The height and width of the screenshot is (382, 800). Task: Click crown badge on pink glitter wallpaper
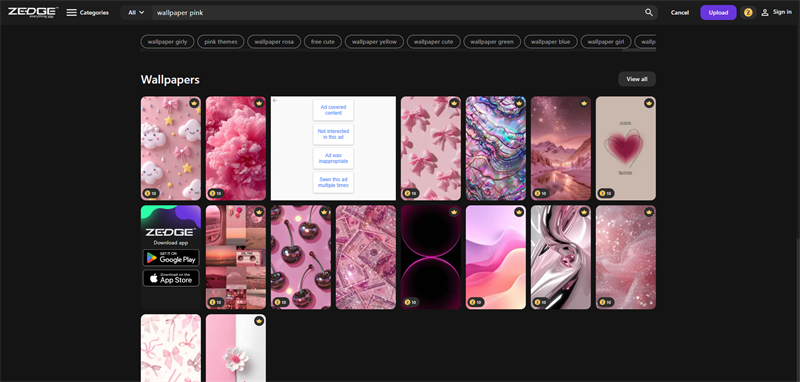pos(649,212)
